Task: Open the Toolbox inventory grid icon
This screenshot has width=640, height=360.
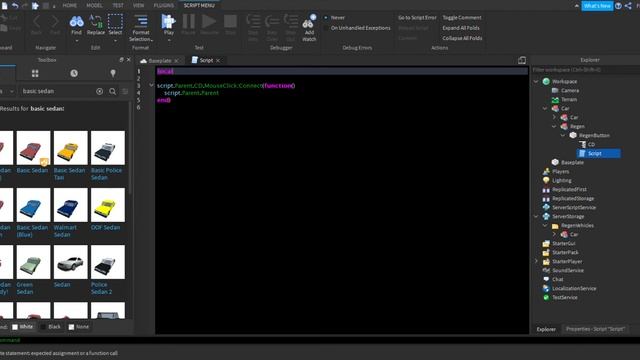Action: point(35,73)
